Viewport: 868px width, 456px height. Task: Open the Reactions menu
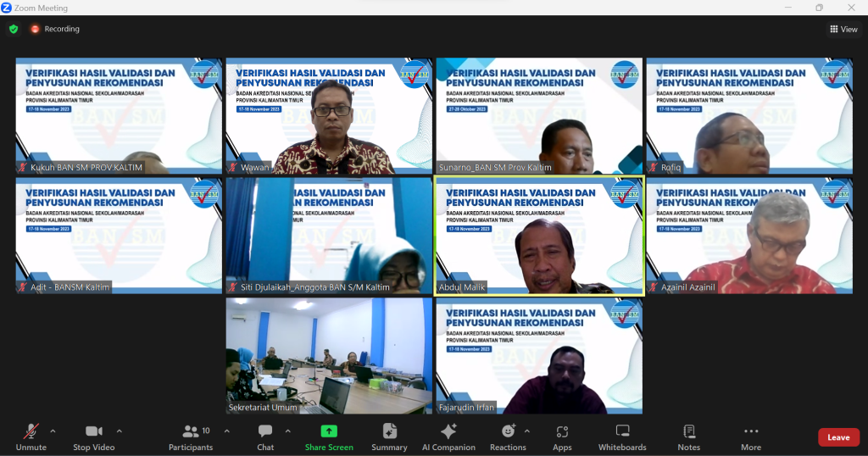(x=508, y=437)
